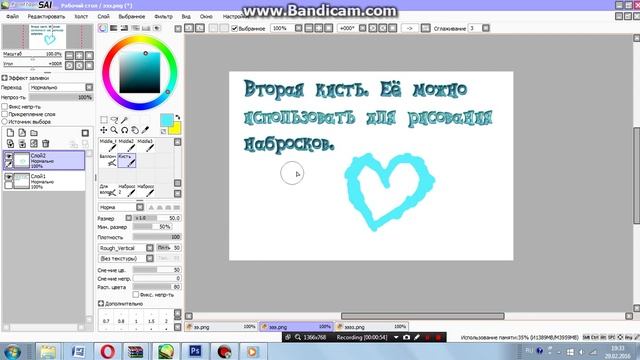Show the RGB slider panel icon
Image resolution: width=640 pixels, height=360 pixels.
coord(113,28)
